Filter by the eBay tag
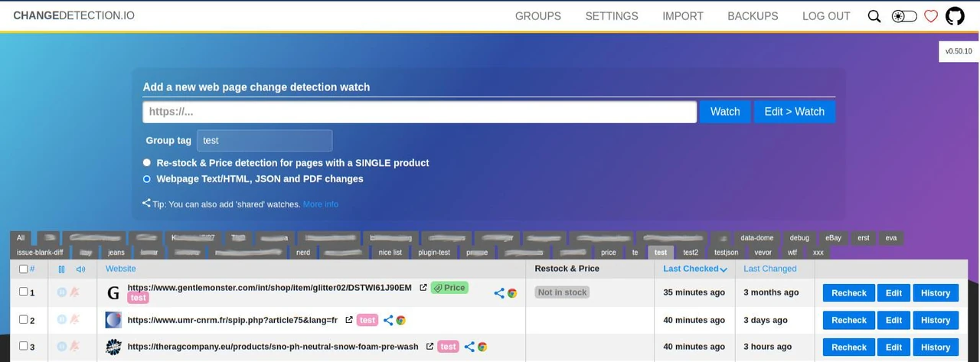 (x=833, y=238)
